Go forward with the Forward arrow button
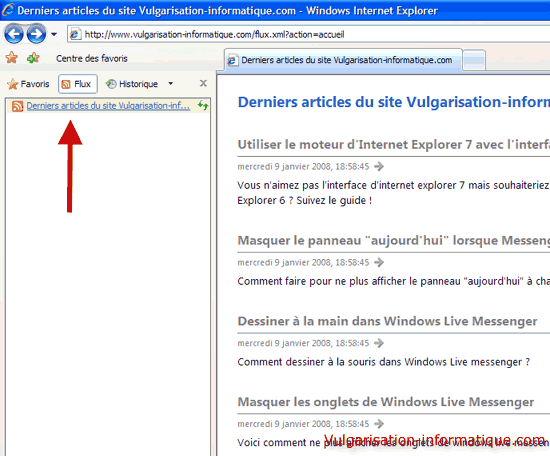The height and width of the screenshot is (456, 550). [x=36, y=34]
